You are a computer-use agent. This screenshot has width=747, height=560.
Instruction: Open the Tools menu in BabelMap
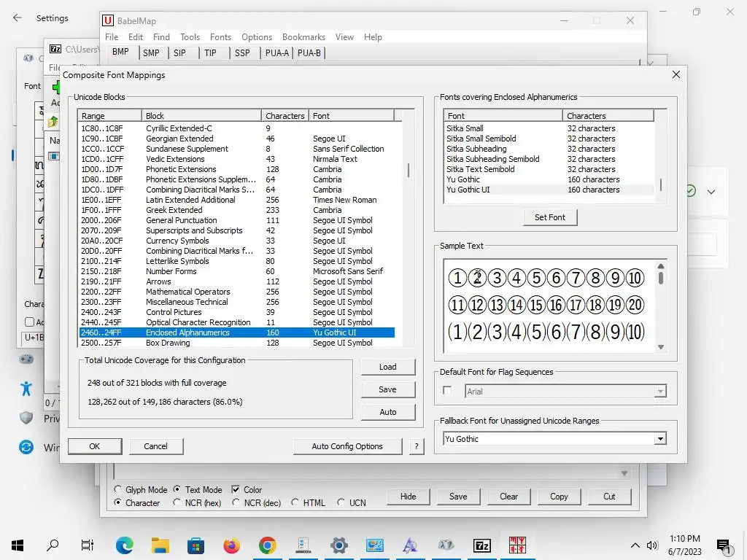click(x=190, y=36)
